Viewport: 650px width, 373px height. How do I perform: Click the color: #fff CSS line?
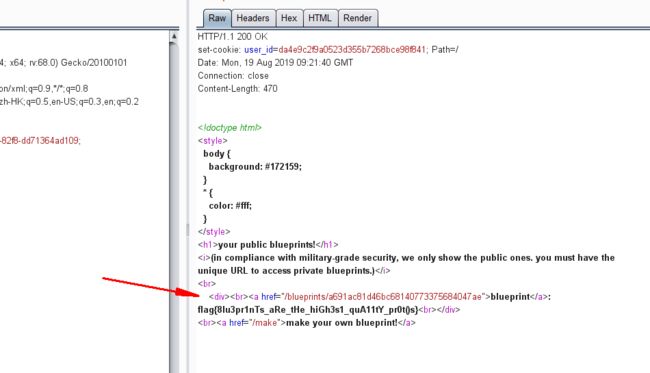[230, 206]
